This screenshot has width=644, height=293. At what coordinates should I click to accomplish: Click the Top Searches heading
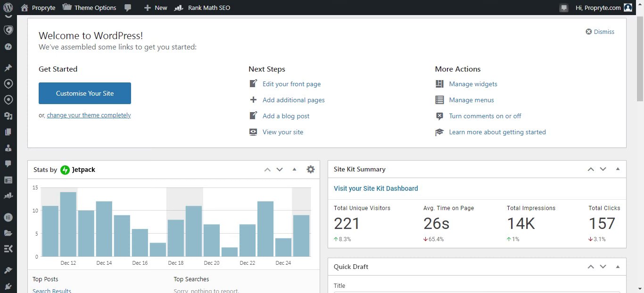[x=191, y=279]
